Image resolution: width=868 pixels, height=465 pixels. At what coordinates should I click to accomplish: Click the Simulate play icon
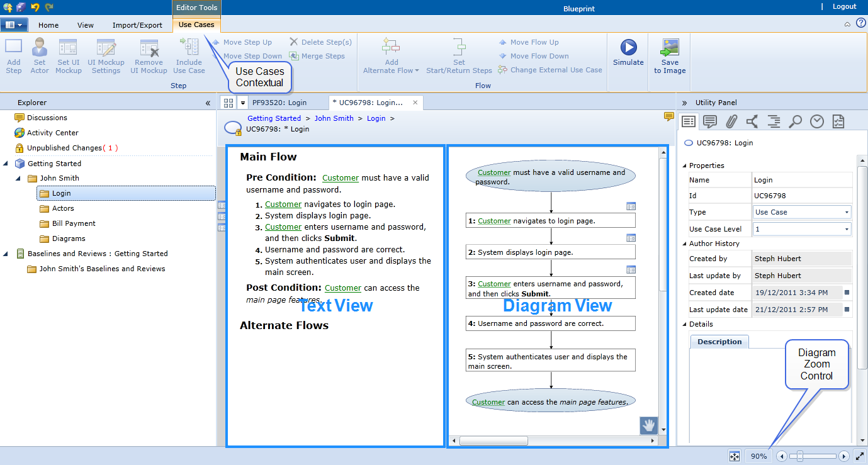point(628,47)
